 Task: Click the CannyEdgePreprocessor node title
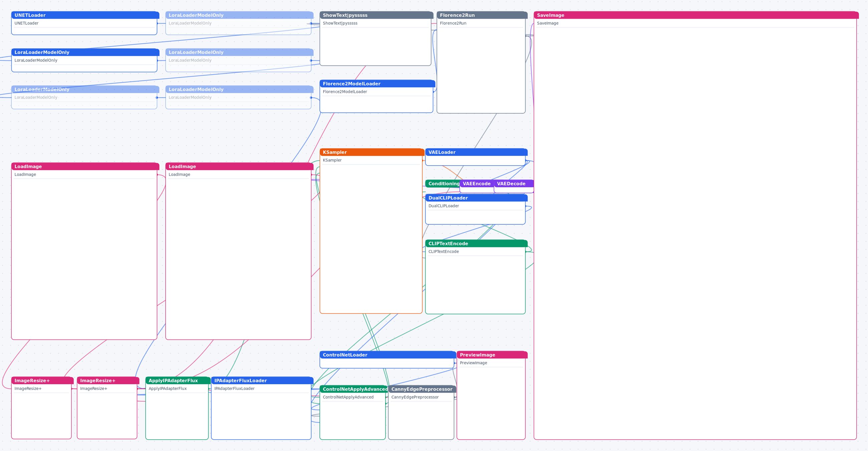click(422, 389)
